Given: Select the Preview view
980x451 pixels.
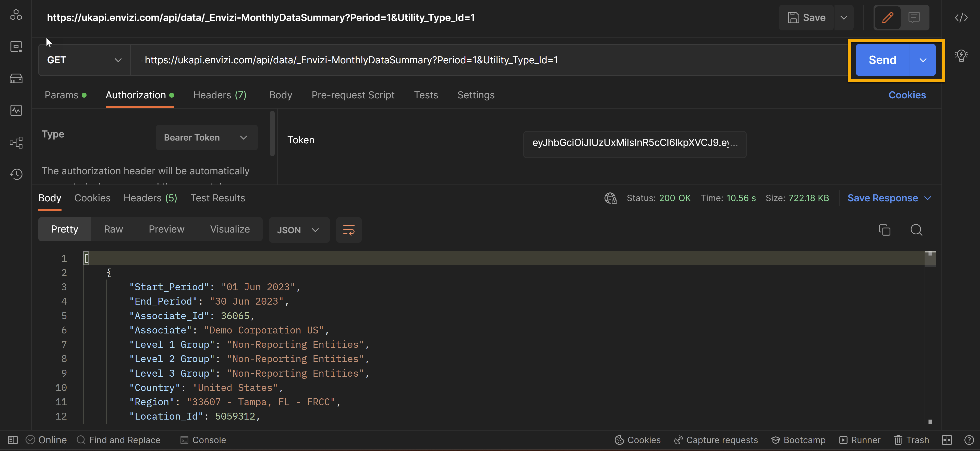Looking at the screenshot, I should coord(167,229).
